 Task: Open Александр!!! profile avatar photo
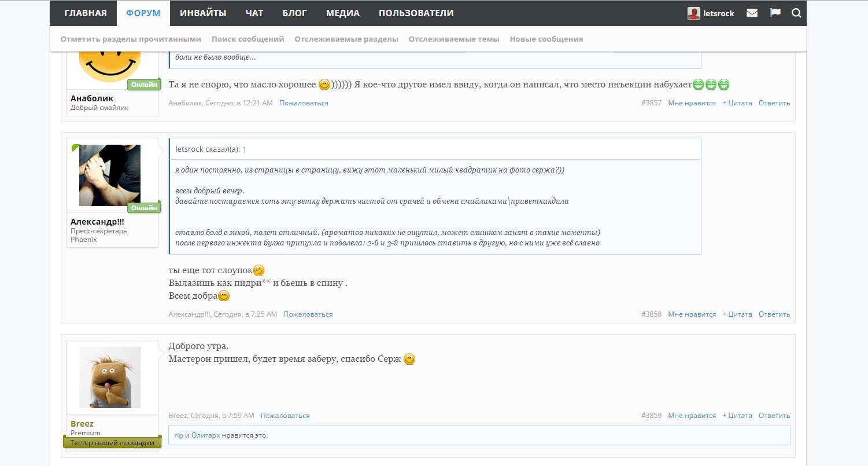point(110,175)
